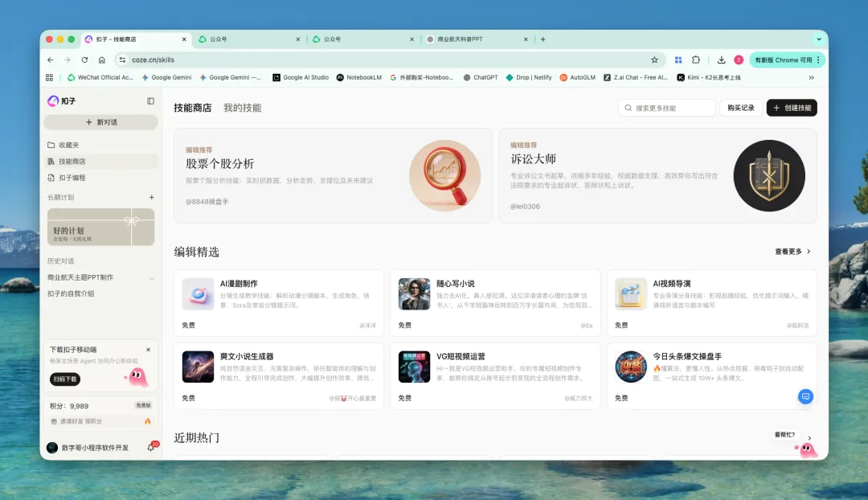This screenshot has width=868, height=500.
Task: Open the bookmarks apps grid icon
Action: [x=49, y=77]
